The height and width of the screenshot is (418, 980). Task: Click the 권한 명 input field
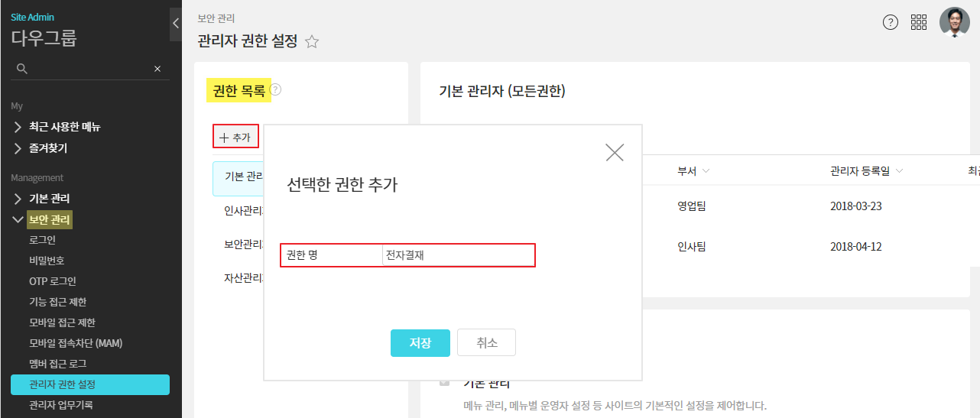(457, 255)
